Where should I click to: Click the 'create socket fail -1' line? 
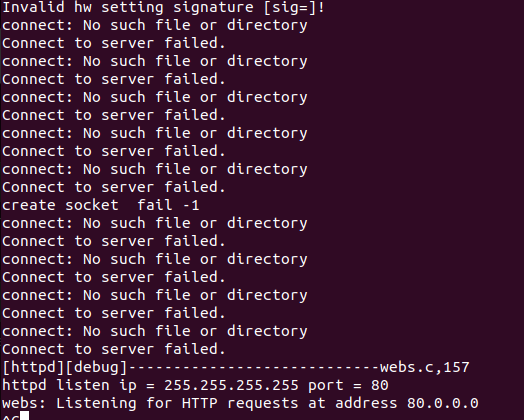pyautogui.click(x=101, y=205)
